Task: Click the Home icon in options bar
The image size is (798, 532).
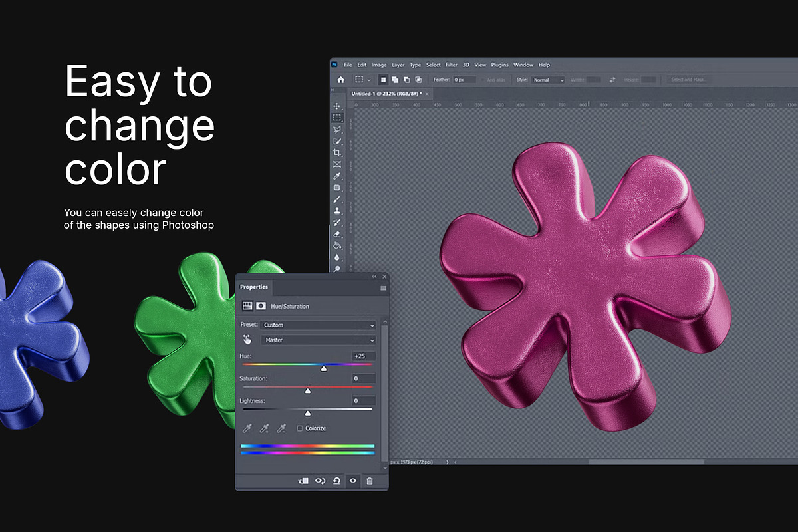Action: point(340,80)
